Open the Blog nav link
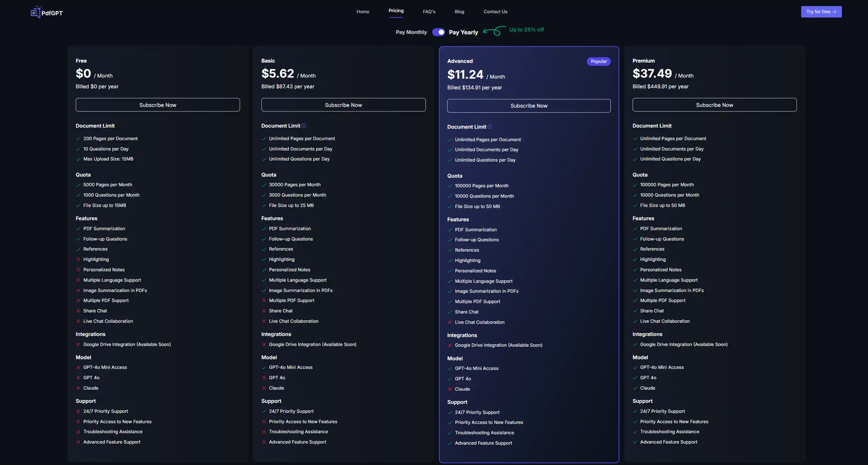Screen dimensions: 868x465 (459, 12)
